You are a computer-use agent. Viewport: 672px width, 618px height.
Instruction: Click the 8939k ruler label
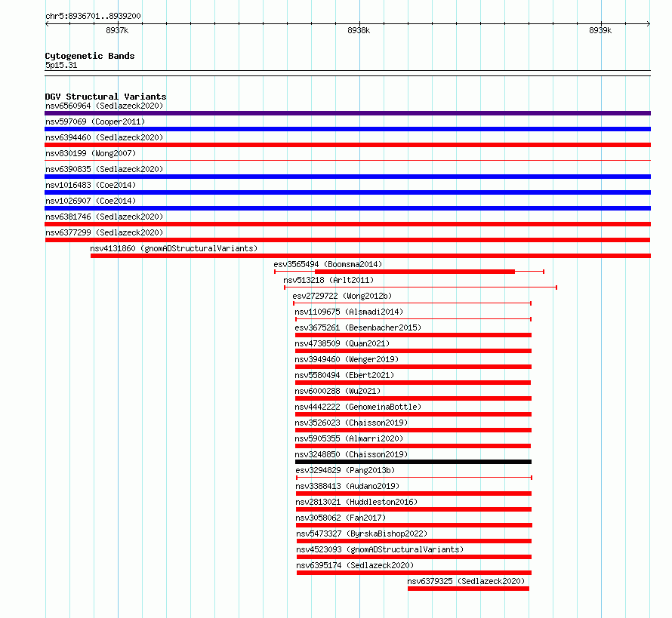(x=600, y=30)
